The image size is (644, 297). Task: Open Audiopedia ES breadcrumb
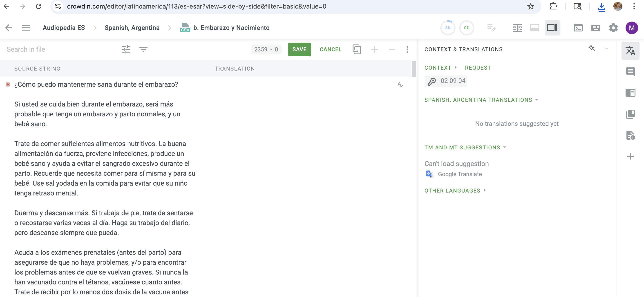click(x=63, y=28)
